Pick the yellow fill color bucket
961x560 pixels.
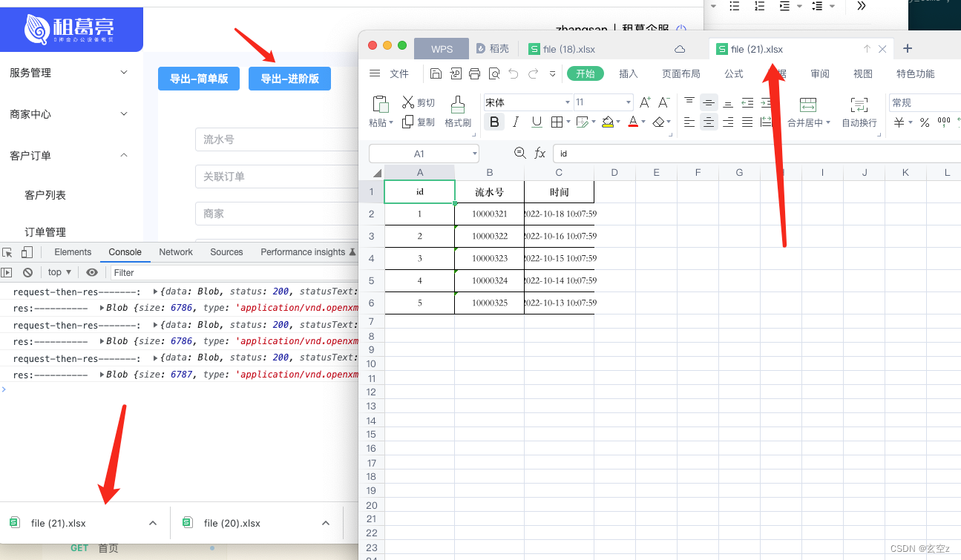point(608,122)
